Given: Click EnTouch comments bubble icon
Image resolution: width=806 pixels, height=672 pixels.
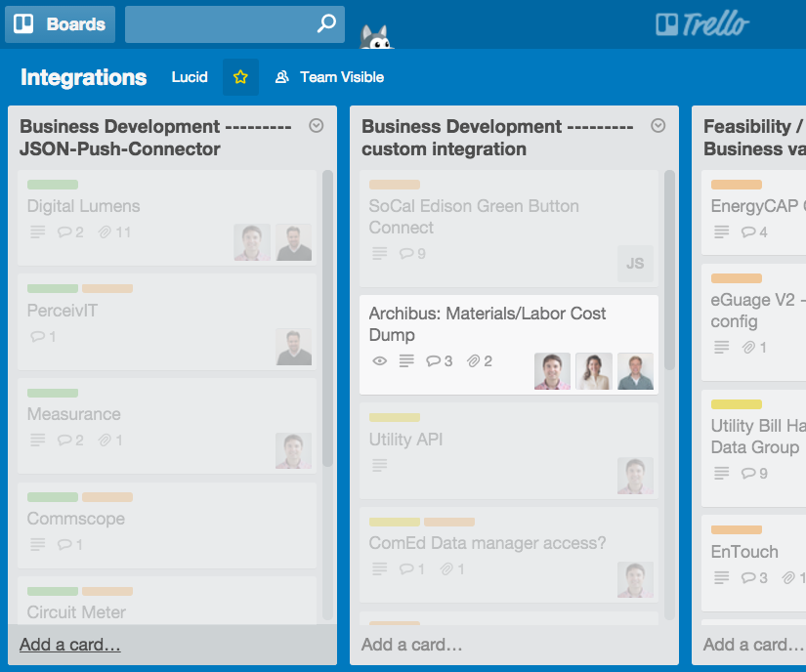Looking at the screenshot, I should click(748, 578).
